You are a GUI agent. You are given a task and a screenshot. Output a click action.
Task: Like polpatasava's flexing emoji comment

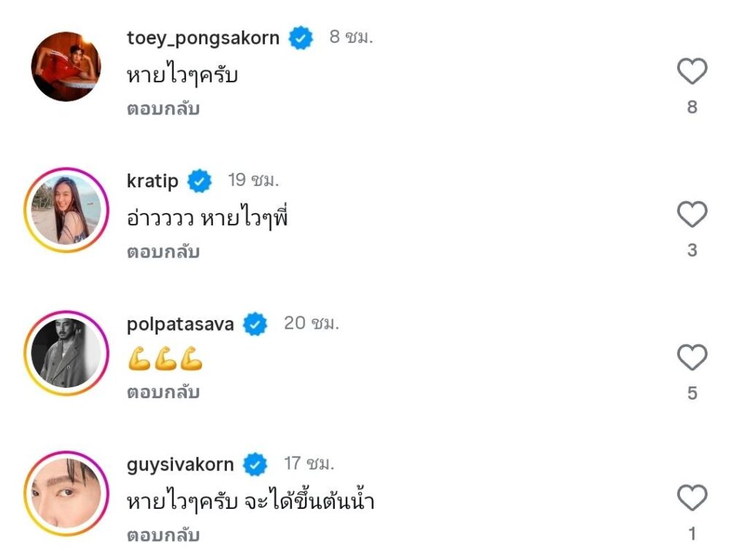click(x=692, y=358)
